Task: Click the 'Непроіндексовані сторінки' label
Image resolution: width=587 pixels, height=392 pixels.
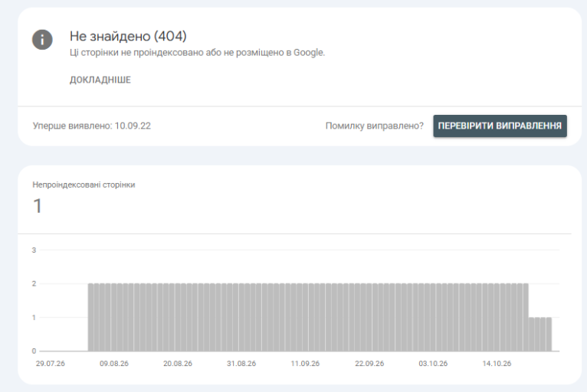Action: 84,185
